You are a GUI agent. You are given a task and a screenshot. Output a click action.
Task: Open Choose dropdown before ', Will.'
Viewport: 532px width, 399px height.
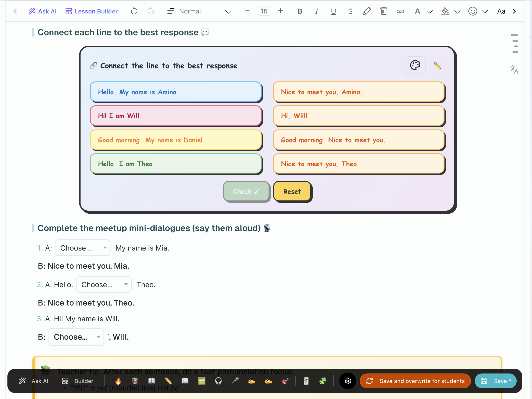[x=76, y=337]
